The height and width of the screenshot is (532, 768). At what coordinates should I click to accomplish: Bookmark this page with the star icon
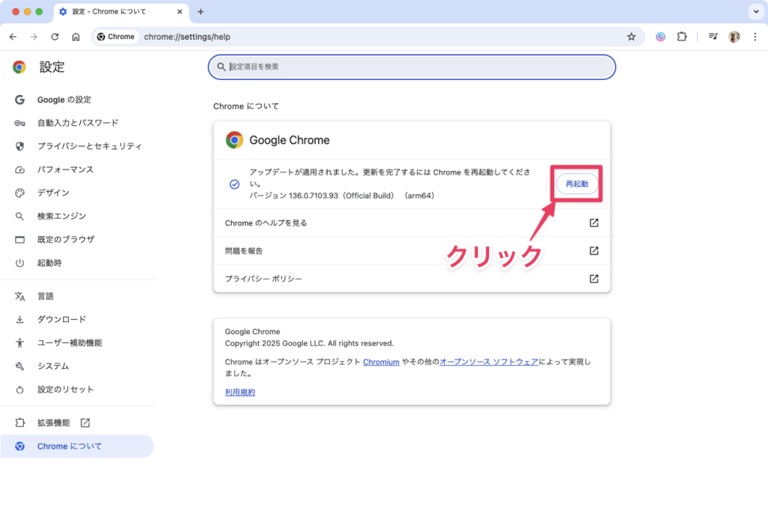coord(631,37)
